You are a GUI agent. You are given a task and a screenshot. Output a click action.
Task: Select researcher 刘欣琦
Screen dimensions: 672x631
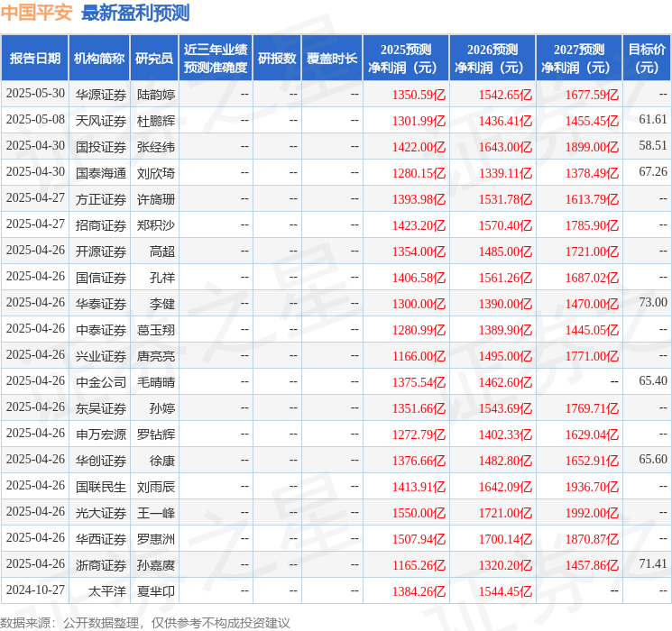click(156, 173)
